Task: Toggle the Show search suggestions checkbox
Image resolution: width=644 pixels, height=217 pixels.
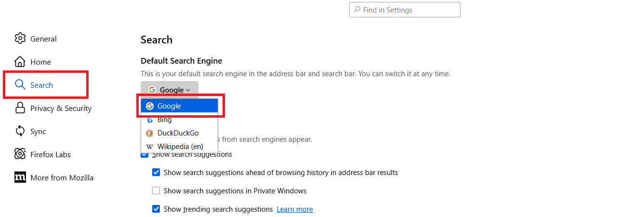Action: click(x=145, y=154)
